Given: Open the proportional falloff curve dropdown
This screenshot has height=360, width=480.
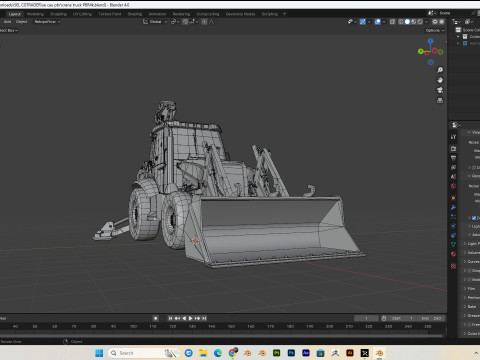Looking at the screenshot, I should 211,22.
